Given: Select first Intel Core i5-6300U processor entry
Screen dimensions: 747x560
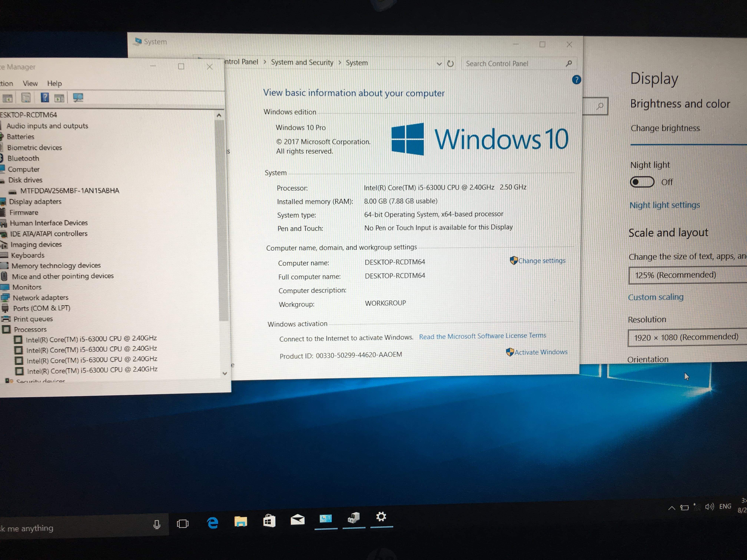Looking at the screenshot, I should 92,339.
